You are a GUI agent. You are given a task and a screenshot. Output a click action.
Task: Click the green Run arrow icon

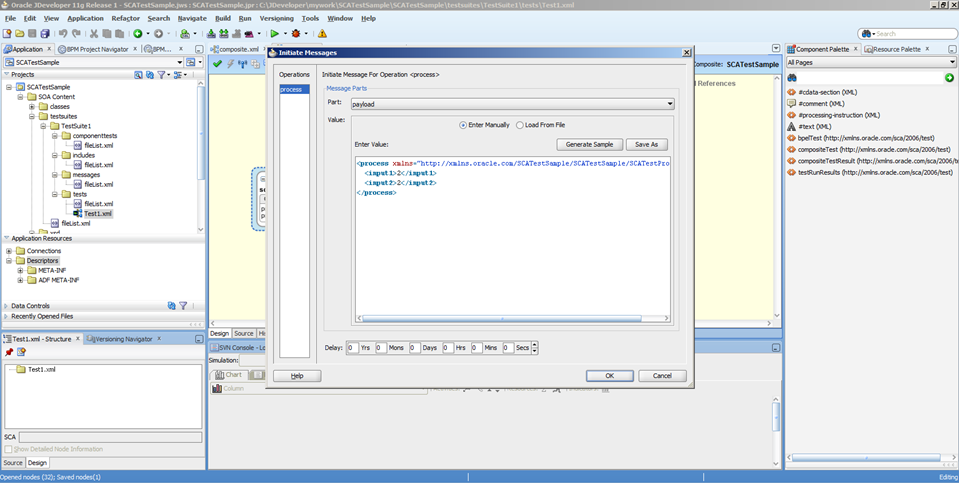click(273, 34)
